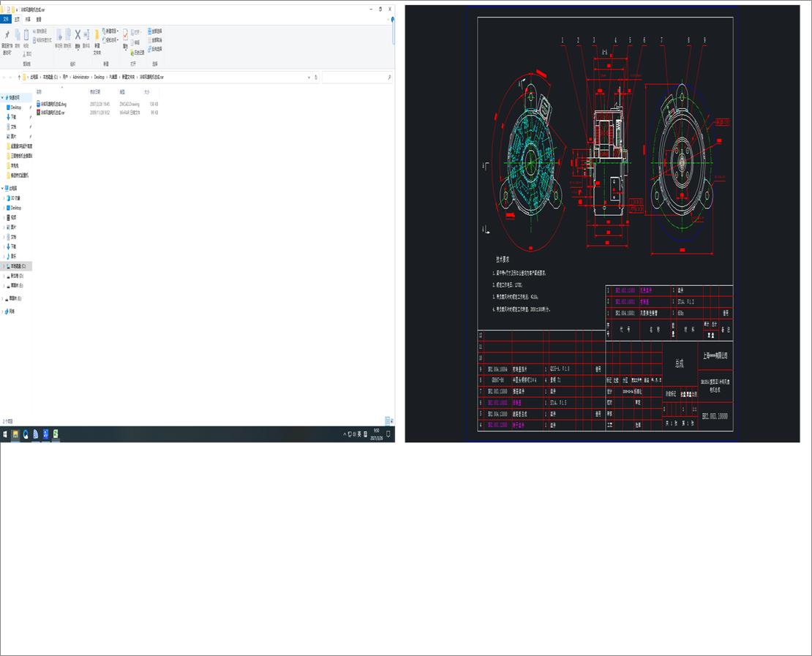Collapse the This PC tree node
The image size is (812, 656).
coord(3,188)
